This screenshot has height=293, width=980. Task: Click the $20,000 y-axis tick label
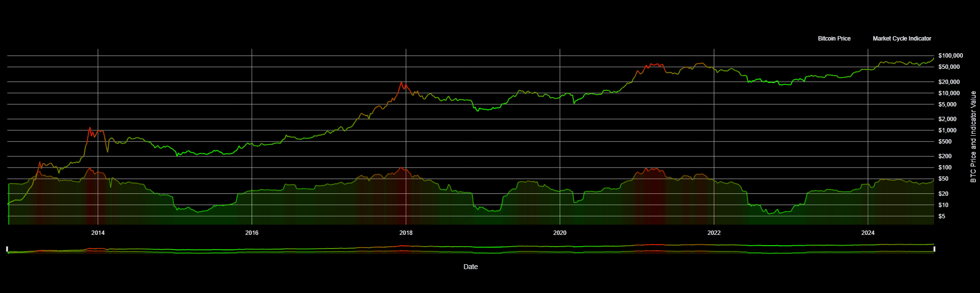pyautogui.click(x=949, y=82)
